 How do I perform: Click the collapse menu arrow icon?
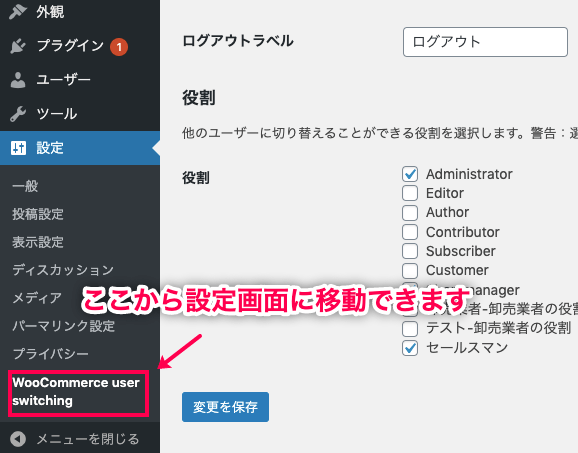tap(18, 439)
